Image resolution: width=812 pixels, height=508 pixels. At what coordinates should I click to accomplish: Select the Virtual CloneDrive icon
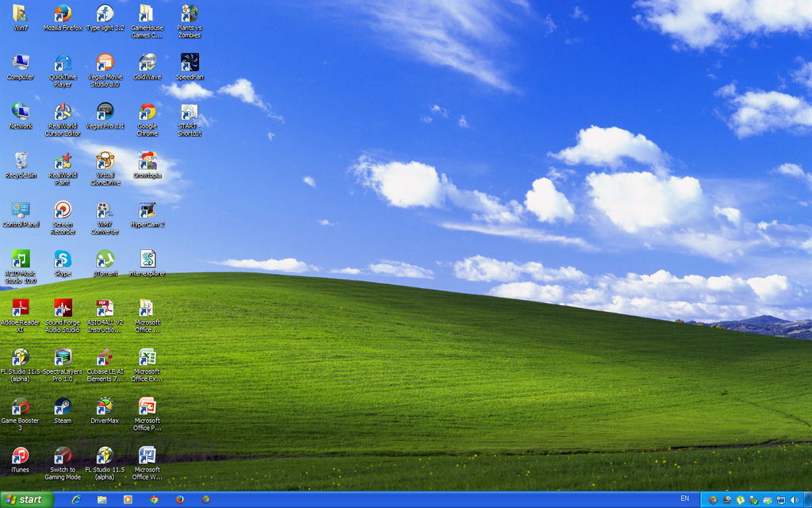pos(105,169)
